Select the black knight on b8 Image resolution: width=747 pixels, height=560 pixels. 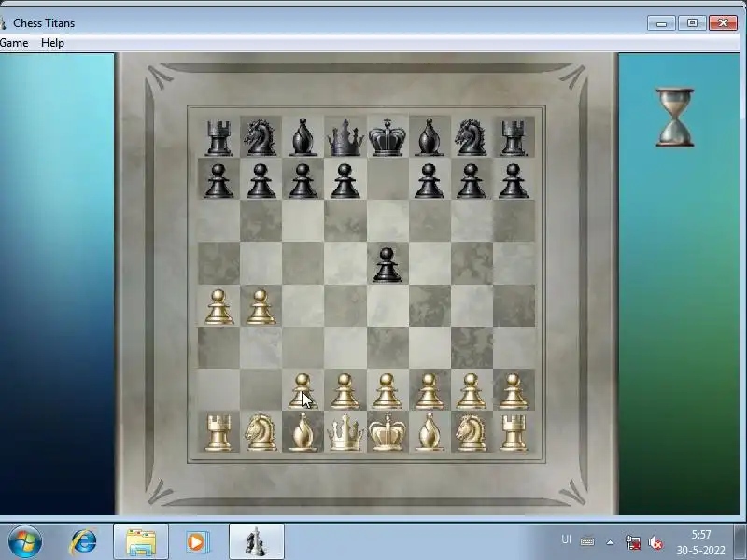pos(261,137)
